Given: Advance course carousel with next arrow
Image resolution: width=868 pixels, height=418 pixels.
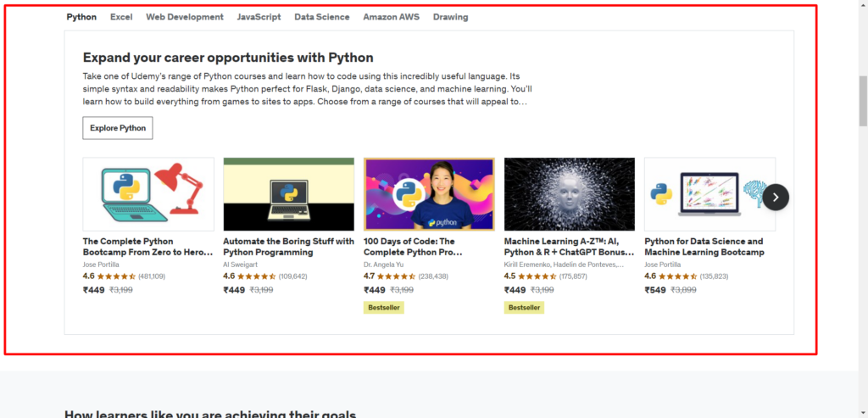Looking at the screenshot, I should 776,197.
